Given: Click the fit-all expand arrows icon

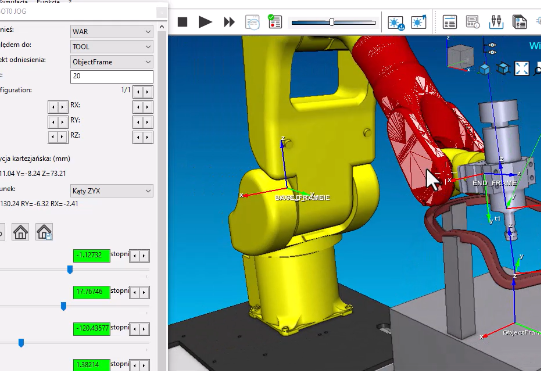Looking at the screenshot, I should [522, 68].
